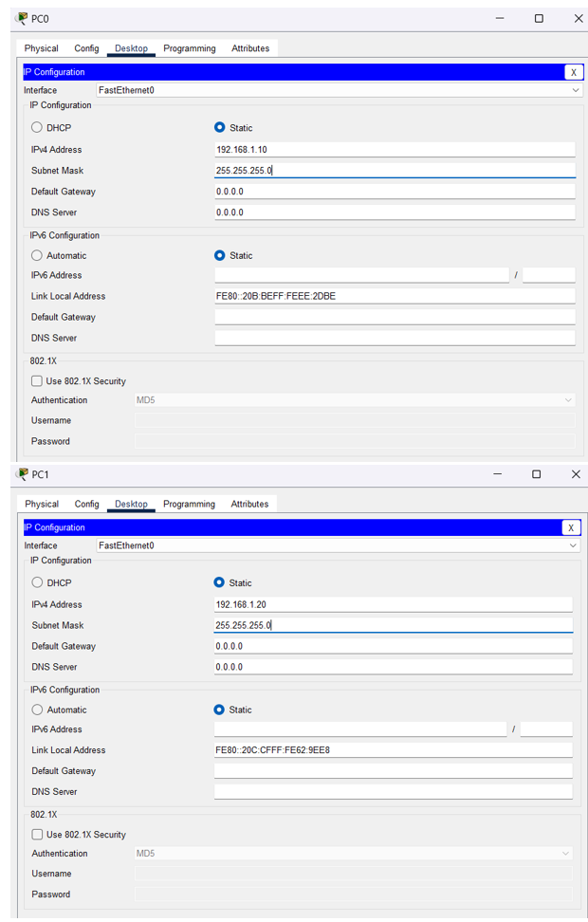The height and width of the screenshot is (922, 588).
Task: Minimize the PC1 window
Action: [498, 474]
